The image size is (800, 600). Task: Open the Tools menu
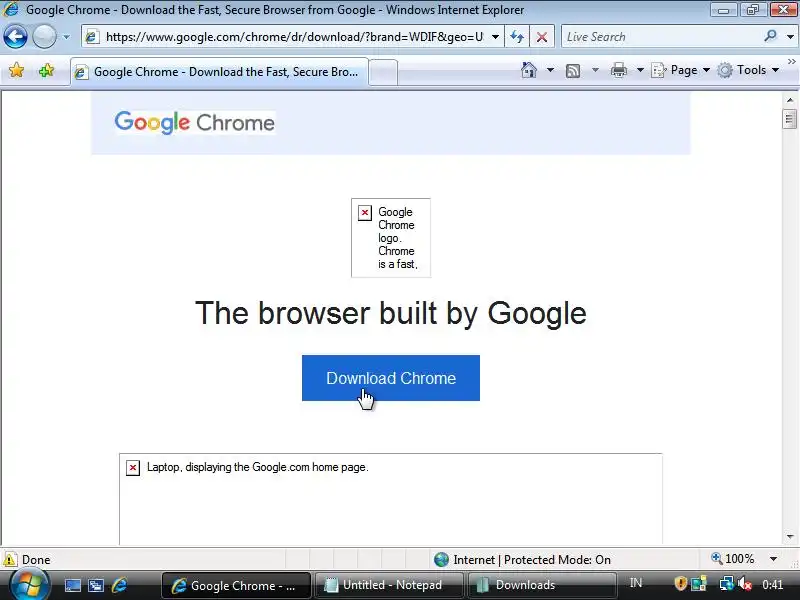coord(748,70)
